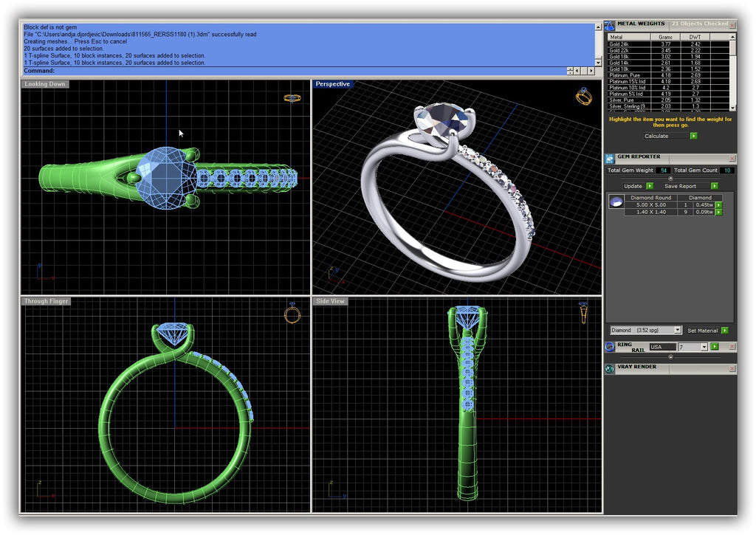
Task: Select the Perspective viewport label
Action: (x=332, y=84)
